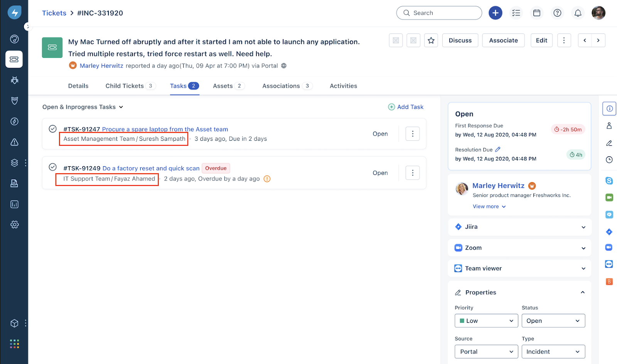Open the Priority dropdown showing Low

pyautogui.click(x=487, y=320)
